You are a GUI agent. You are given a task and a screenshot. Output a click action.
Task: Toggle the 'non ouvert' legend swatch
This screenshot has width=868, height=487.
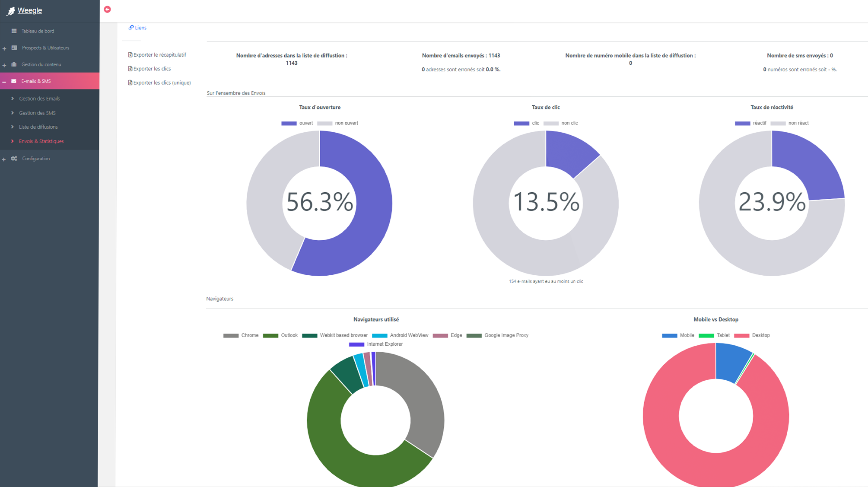coord(324,124)
